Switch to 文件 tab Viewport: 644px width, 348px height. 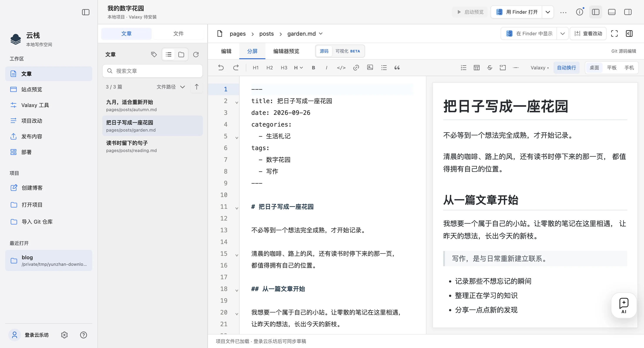coord(178,33)
